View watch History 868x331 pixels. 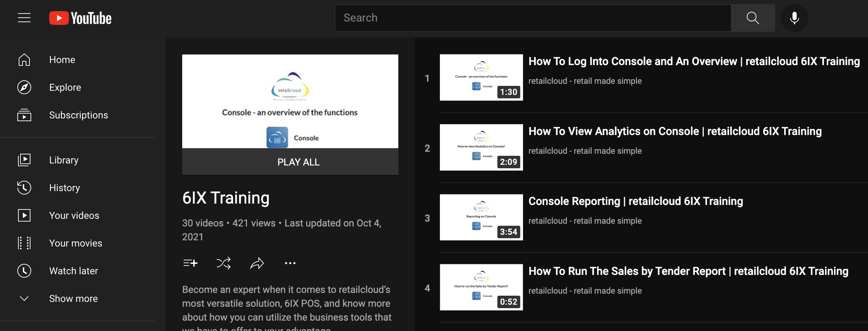(x=64, y=188)
